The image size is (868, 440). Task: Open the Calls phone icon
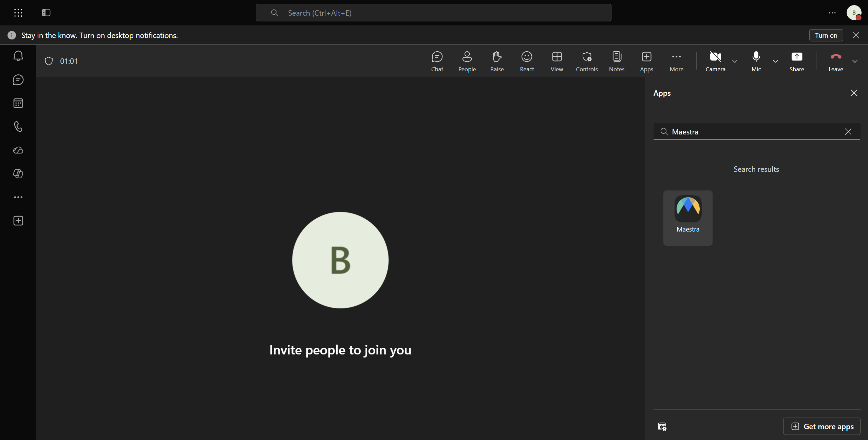18,127
